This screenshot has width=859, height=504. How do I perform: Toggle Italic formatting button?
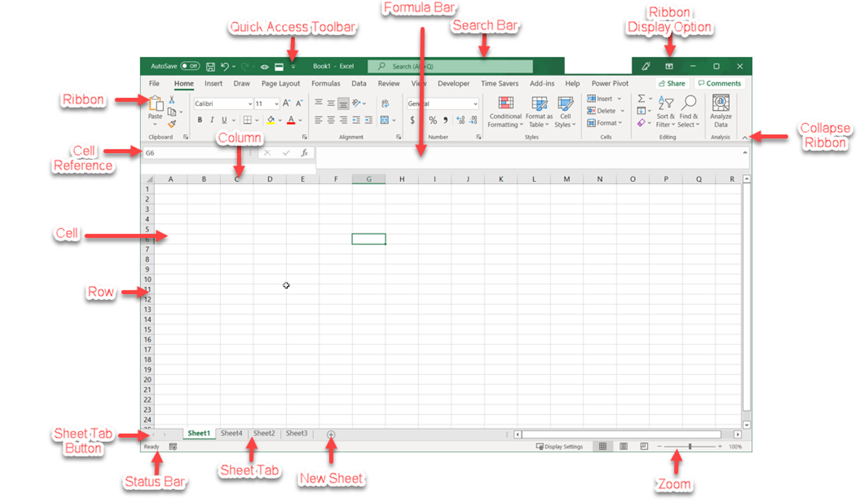pyautogui.click(x=212, y=120)
